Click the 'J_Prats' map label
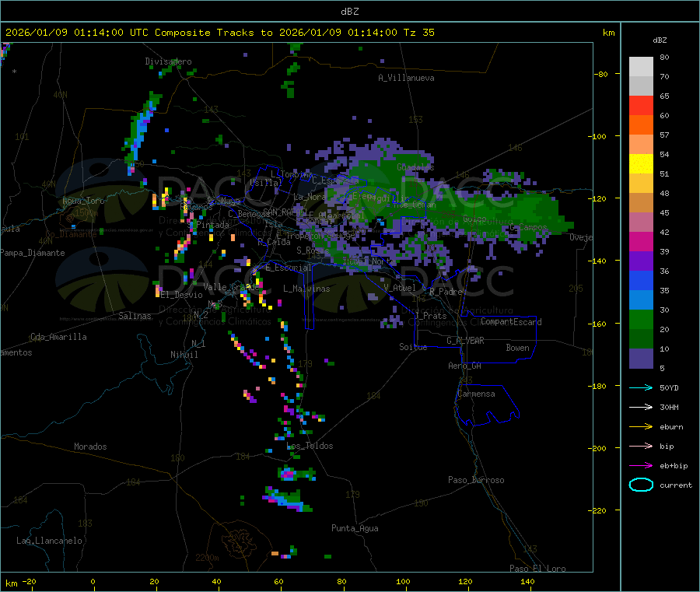The height and width of the screenshot is (592, 700). (x=430, y=316)
